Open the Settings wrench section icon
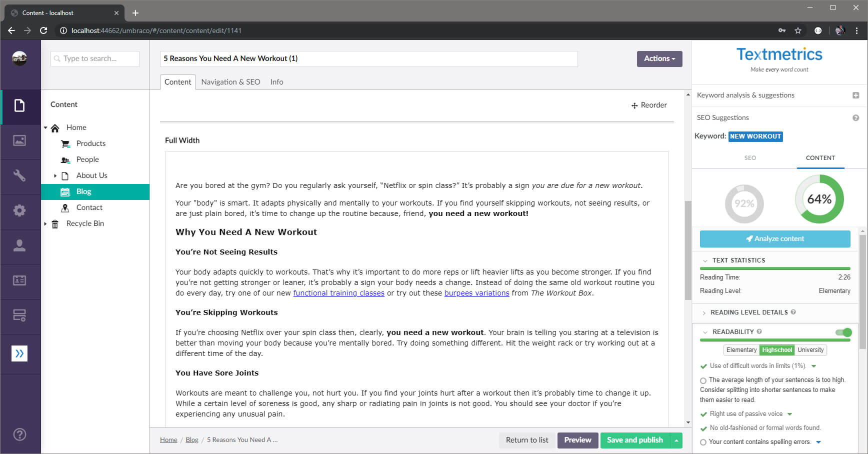Image resolution: width=868 pixels, height=454 pixels. click(19, 175)
